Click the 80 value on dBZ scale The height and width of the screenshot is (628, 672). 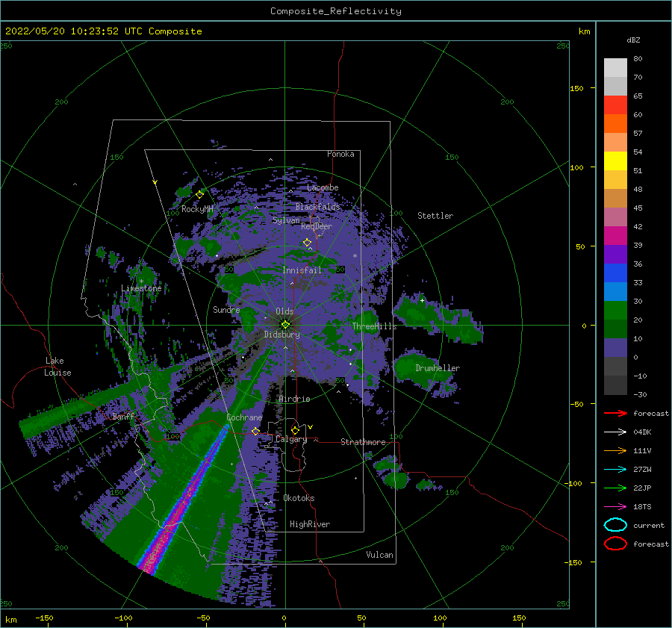638,59
